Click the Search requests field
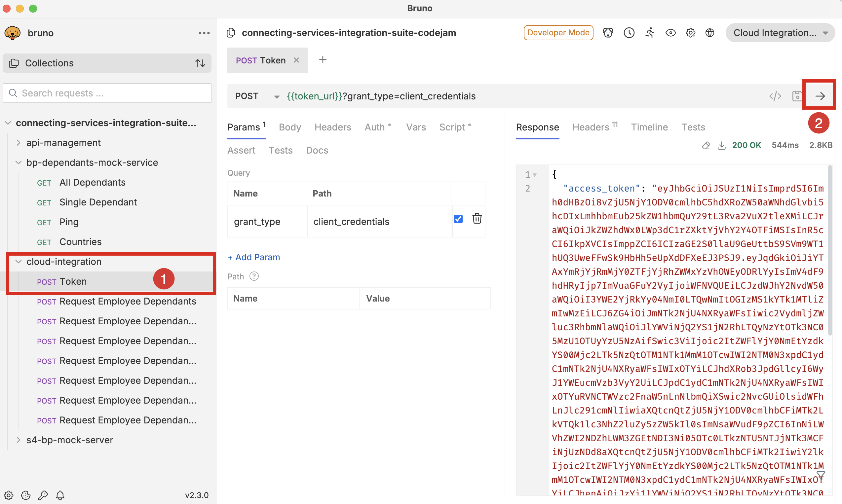The width and height of the screenshot is (842, 504). (107, 93)
